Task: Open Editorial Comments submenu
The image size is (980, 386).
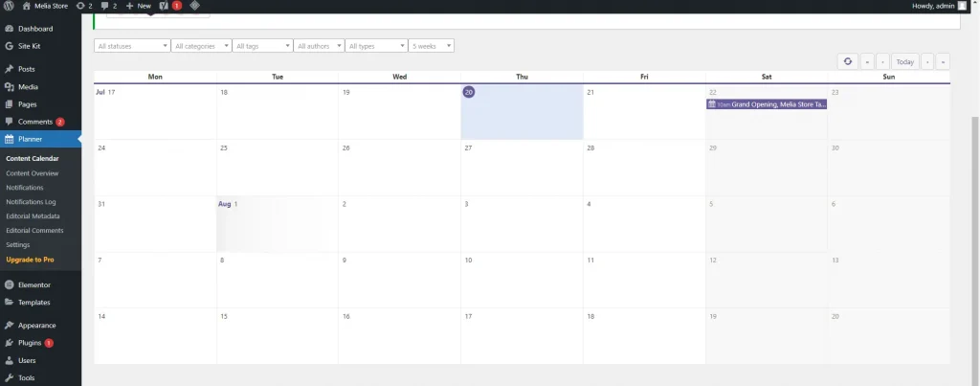Action: click(34, 231)
